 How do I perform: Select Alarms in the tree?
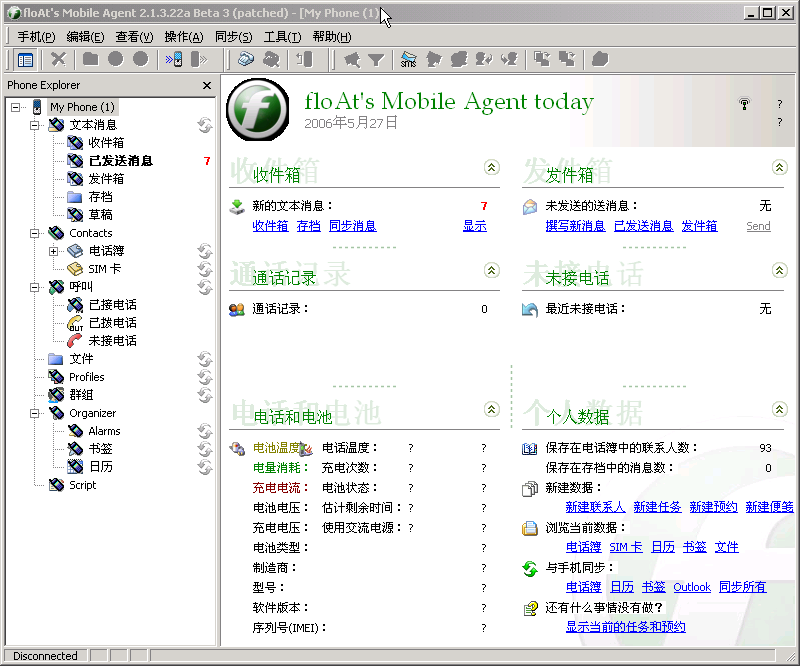104,431
